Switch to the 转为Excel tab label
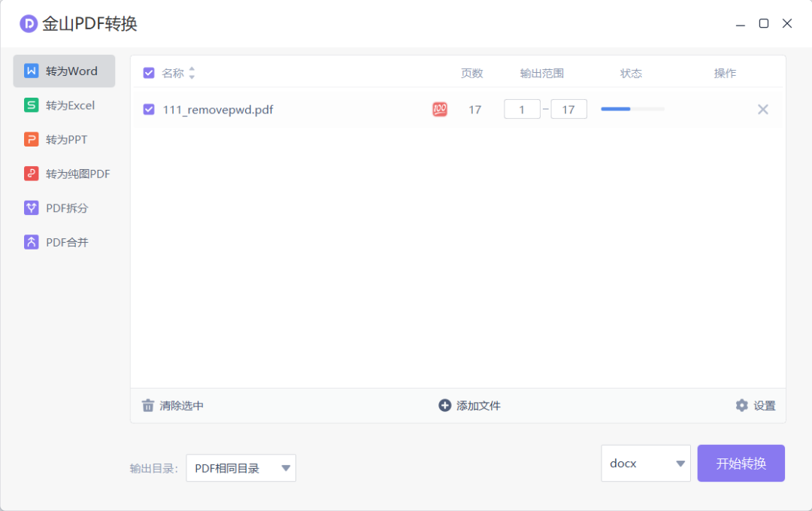 click(x=71, y=106)
